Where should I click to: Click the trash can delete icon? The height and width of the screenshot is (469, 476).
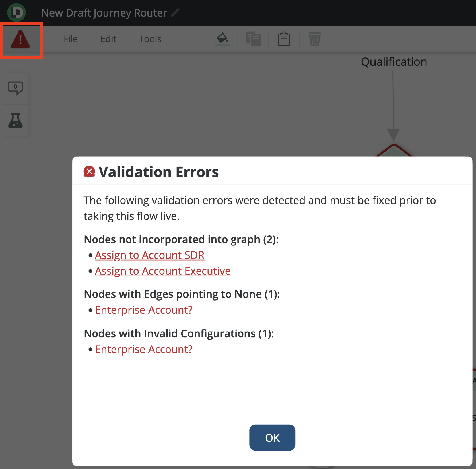(x=314, y=39)
